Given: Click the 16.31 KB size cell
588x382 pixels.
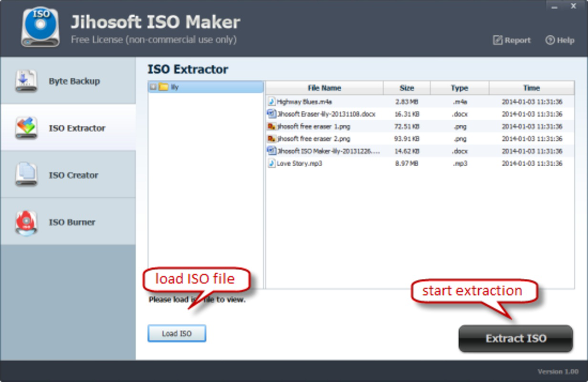Looking at the screenshot, I should 407,114.
